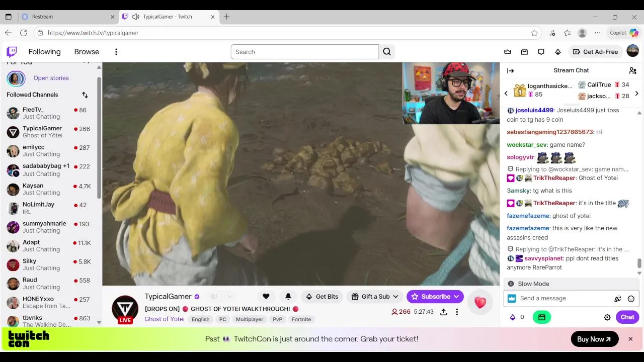Open the channel points balance icon
This screenshot has height=362, width=644.
pos(513,317)
